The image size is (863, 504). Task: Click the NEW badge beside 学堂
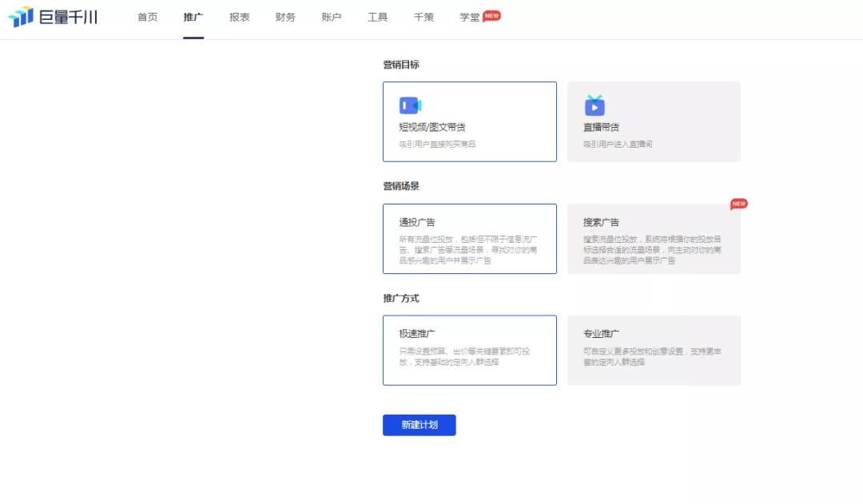coord(492,16)
